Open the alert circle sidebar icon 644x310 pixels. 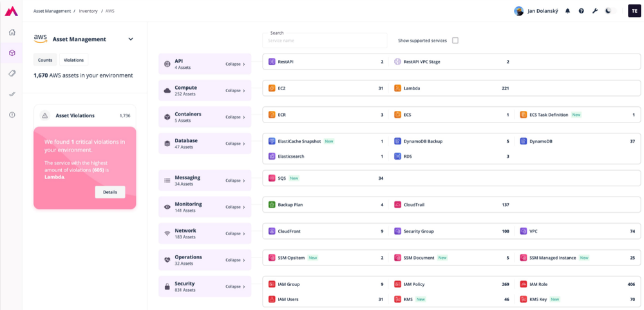tap(12, 115)
